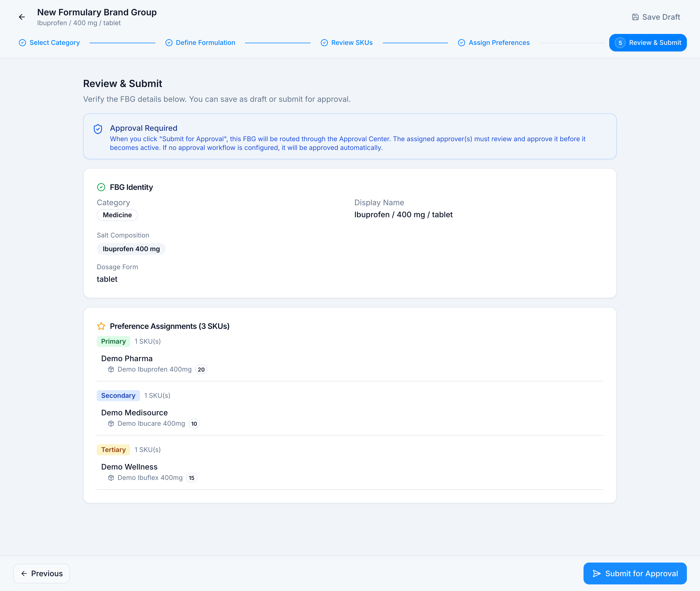This screenshot has height=591, width=700.
Task: Click the package icon by Demo Ibucare 400mg
Action: click(x=111, y=424)
